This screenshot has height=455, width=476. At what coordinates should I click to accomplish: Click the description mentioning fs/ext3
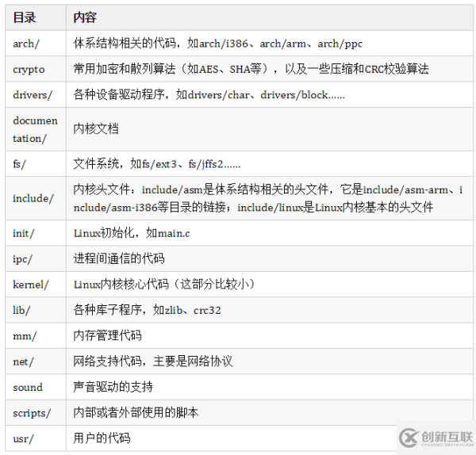(x=270, y=164)
